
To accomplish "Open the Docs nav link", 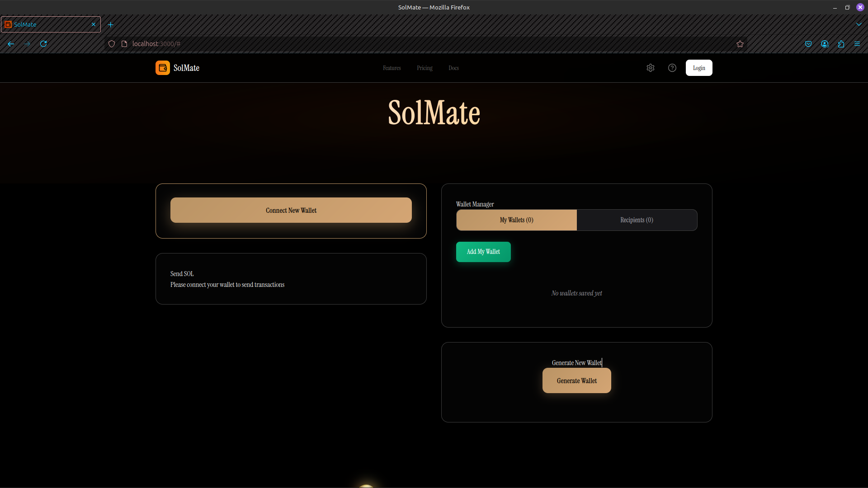I will [453, 68].
